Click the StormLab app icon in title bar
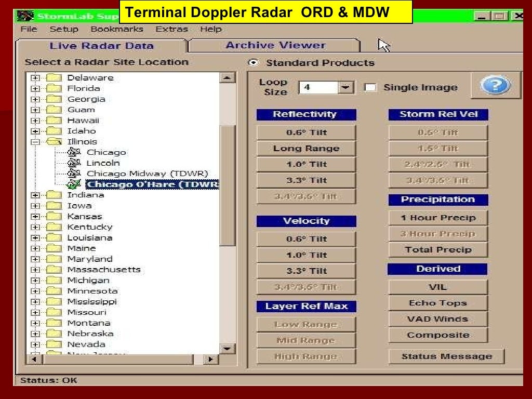532x399 pixels. click(26, 16)
